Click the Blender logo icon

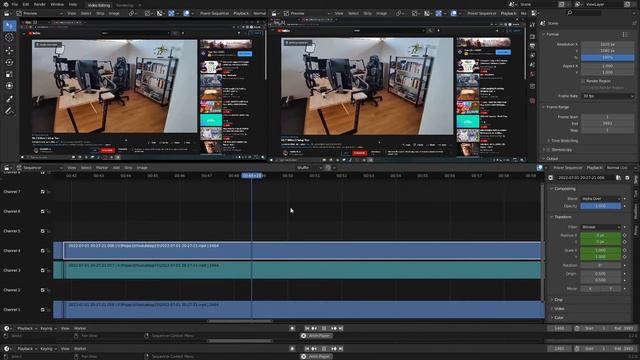[6, 4]
